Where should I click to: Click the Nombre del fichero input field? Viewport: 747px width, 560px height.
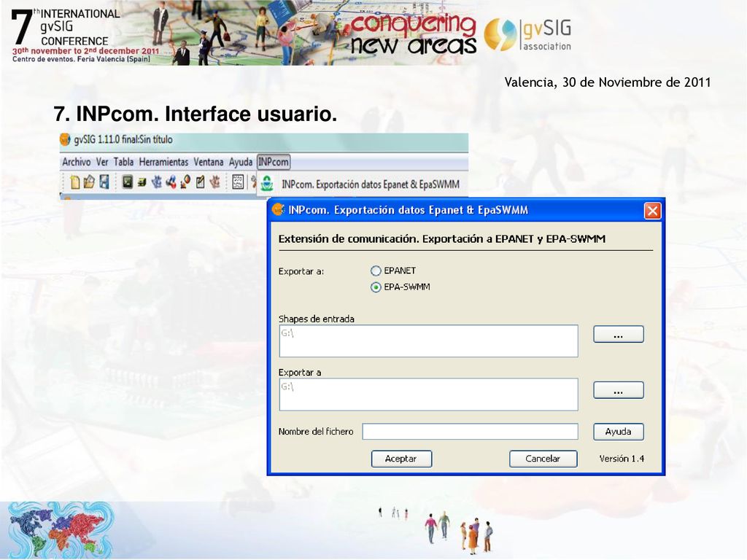click(x=471, y=432)
